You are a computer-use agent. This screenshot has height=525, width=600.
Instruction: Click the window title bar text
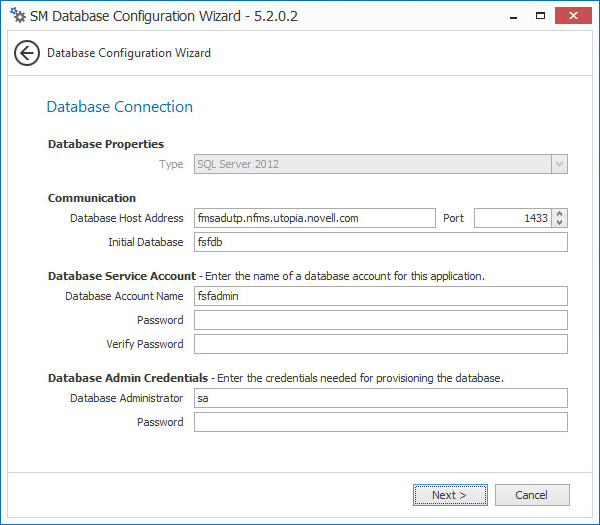click(164, 16)
